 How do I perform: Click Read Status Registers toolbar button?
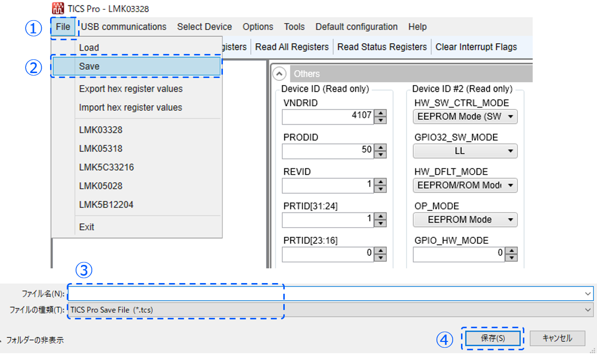pos(382,47)
